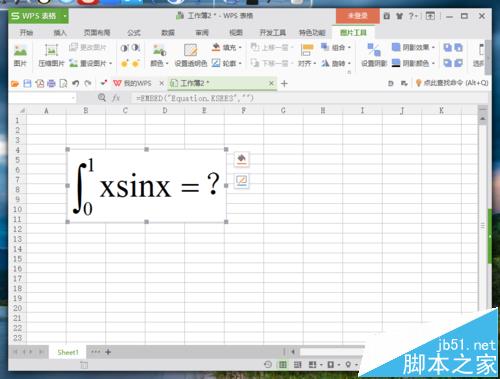Viewport: 500px width, 379px height.
Task: Click the vertical scrollbar up arrow
Action: (x=483, y=119)
